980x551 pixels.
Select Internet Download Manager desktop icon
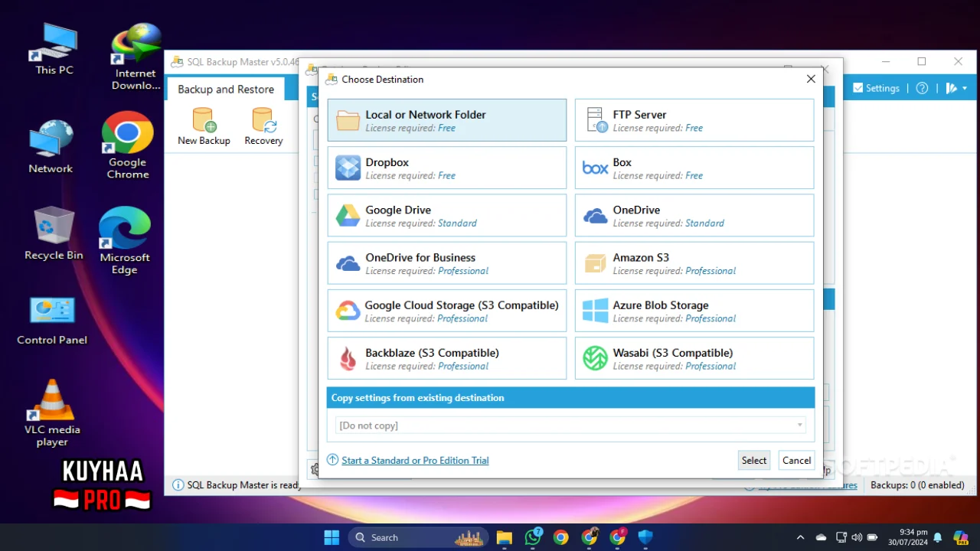(136, 57)
